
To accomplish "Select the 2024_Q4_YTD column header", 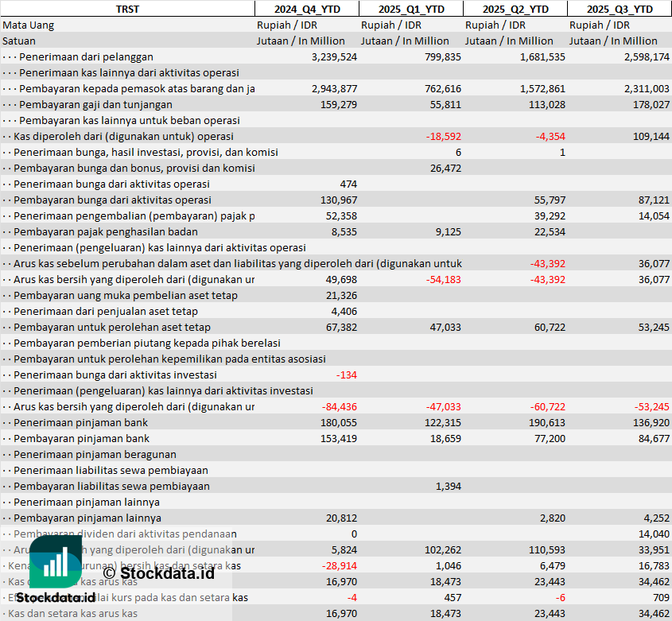I will click(x=307, y=9).
